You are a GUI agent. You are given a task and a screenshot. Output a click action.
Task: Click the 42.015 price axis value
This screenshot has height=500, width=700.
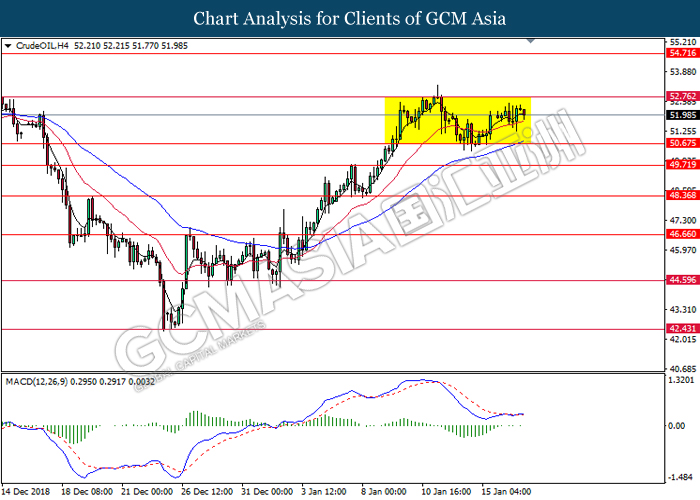[x=683, y=339]
